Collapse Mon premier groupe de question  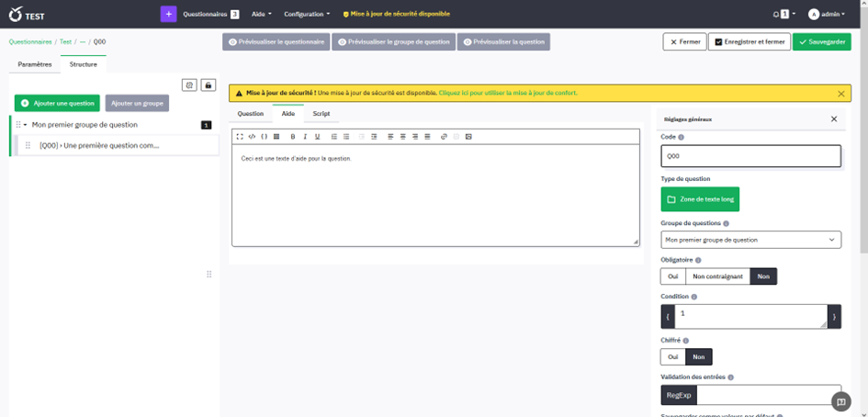tap(25, 125)
